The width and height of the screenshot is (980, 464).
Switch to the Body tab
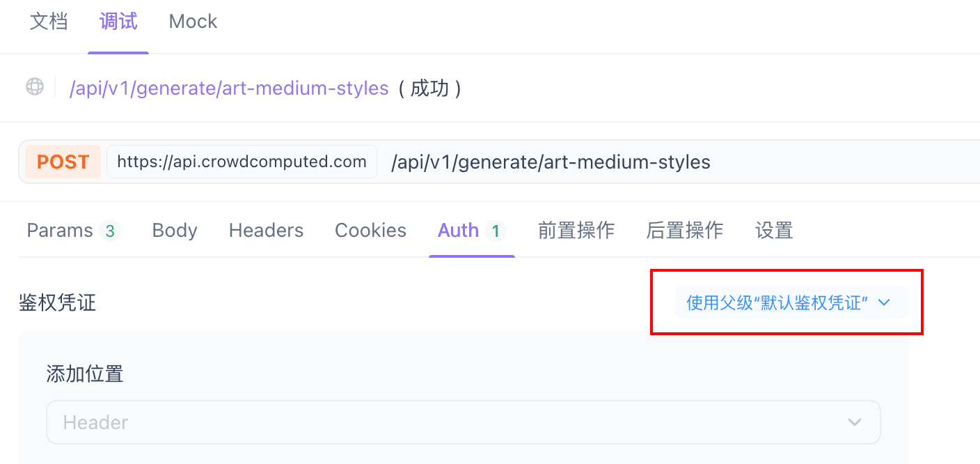click(174, 230)
